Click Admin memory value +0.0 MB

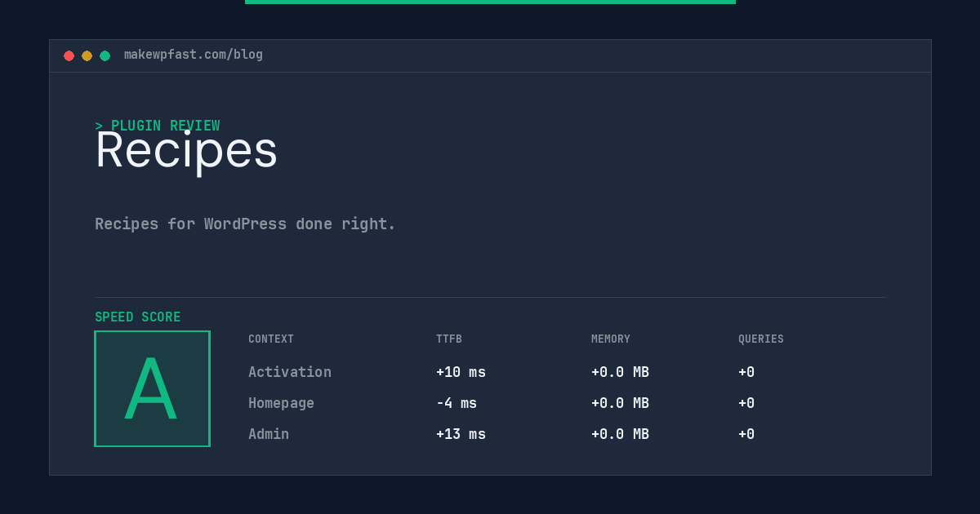[x=620, y=434]
